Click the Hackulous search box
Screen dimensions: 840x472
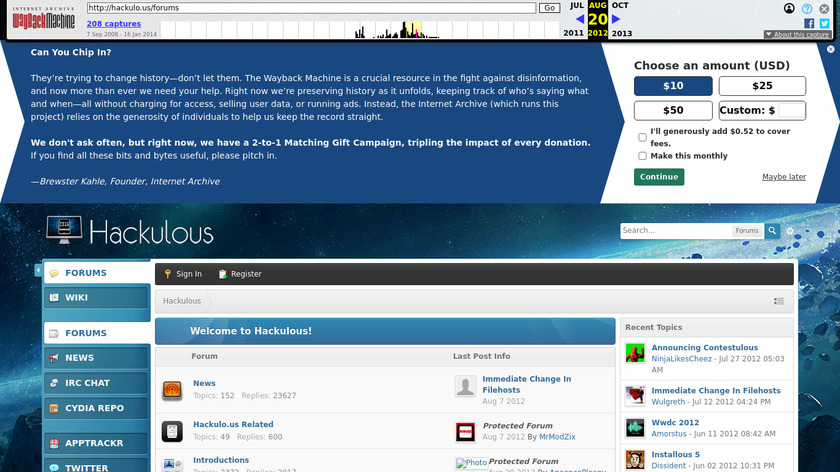[x=676, y=230]
